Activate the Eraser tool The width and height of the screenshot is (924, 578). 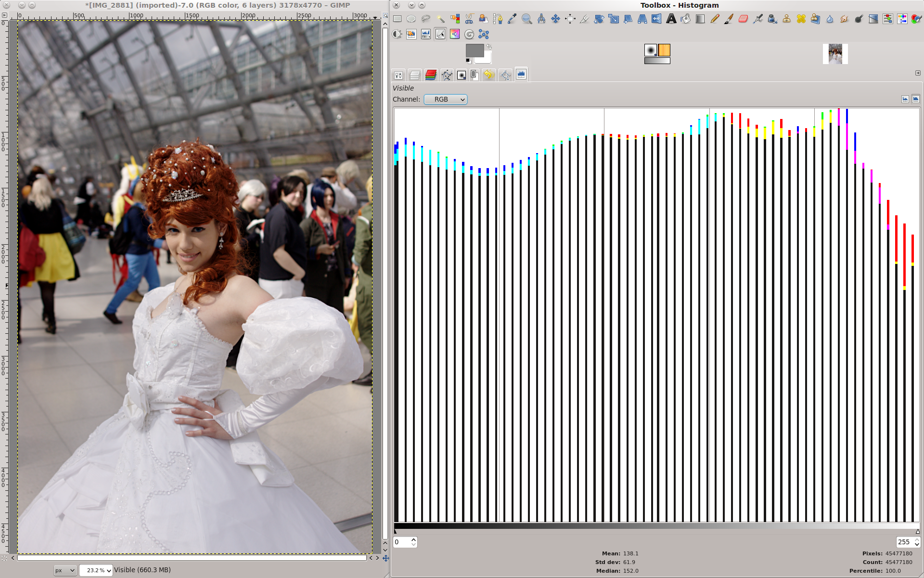click(743, 19)
